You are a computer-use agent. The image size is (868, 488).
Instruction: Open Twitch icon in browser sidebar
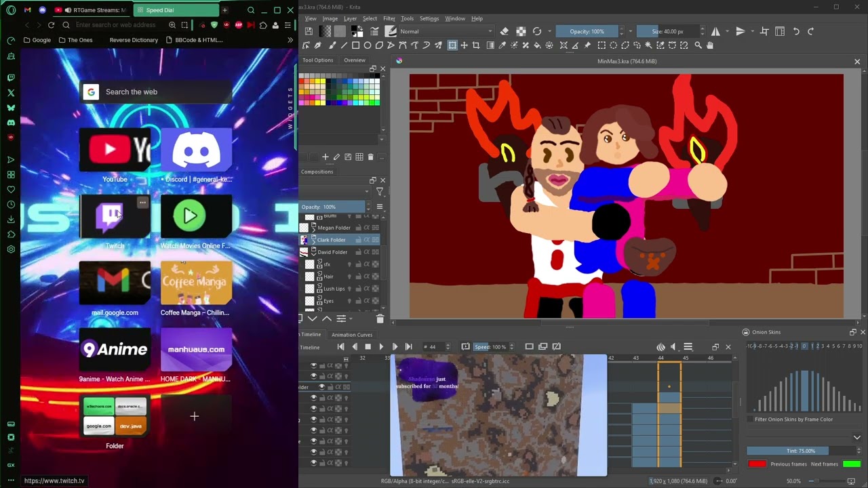(11, 78)
